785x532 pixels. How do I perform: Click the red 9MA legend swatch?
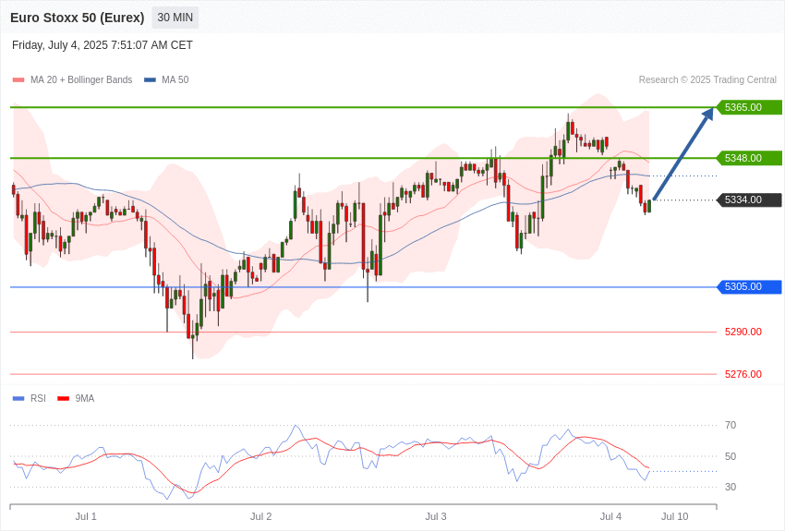click(64, 398)
